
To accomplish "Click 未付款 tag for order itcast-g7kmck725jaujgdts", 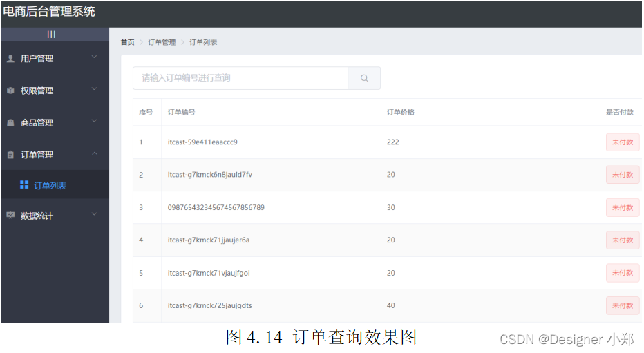I will (623, 306).
